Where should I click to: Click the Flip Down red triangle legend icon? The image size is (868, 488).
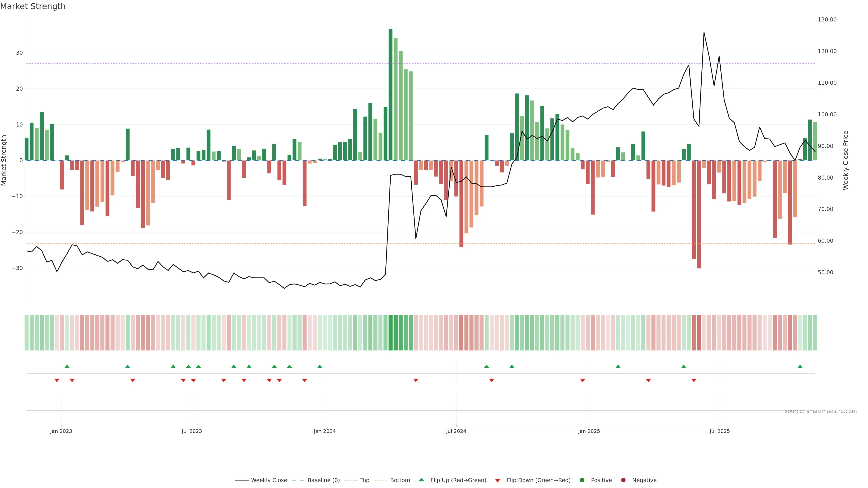[x=498, y=481]
